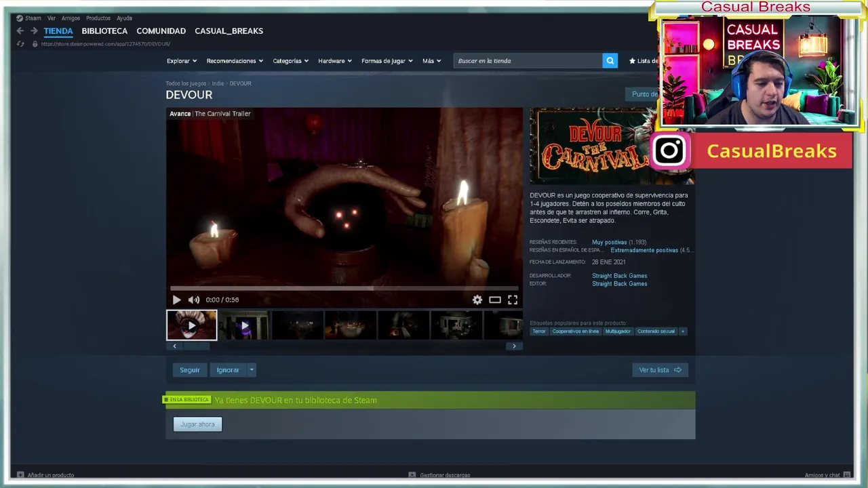
Task: Click the store page URL
Action: pyautogui.click(x=105, y=44)
